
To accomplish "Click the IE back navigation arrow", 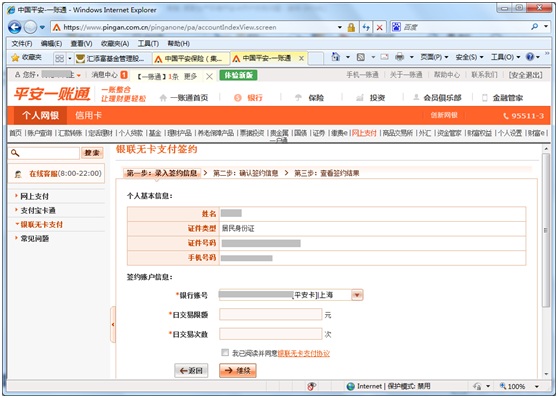I will coord(15,27).
